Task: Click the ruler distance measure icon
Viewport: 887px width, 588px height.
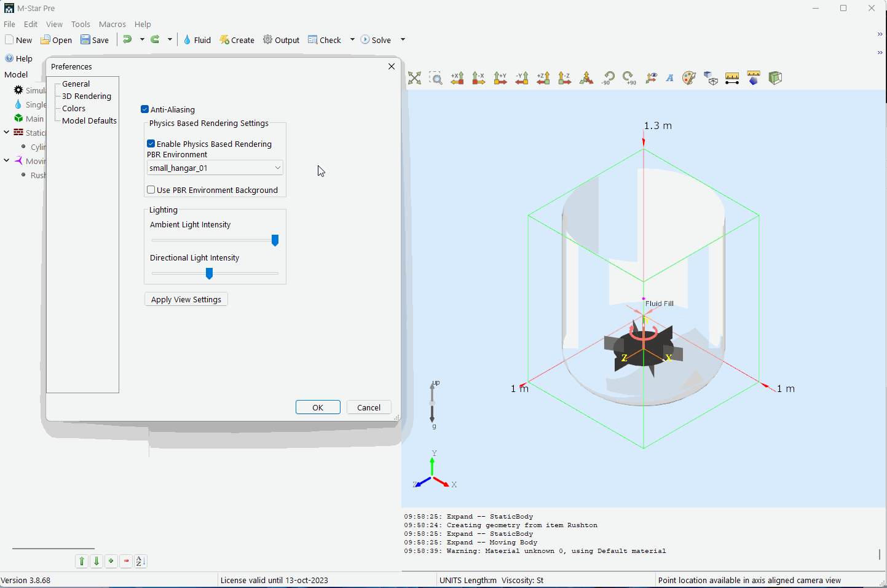Action: point(732,78)
